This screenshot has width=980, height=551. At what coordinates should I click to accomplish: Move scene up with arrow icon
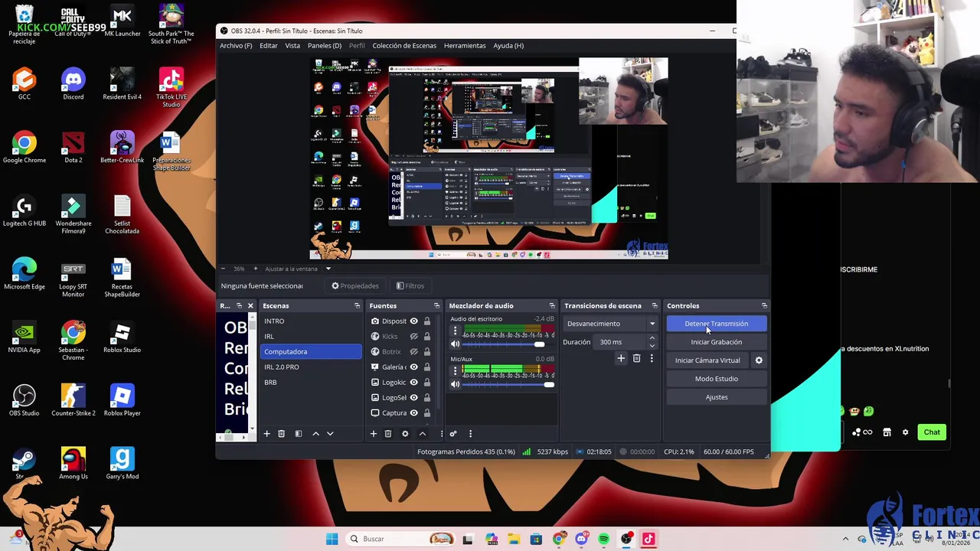pos(315,434)
